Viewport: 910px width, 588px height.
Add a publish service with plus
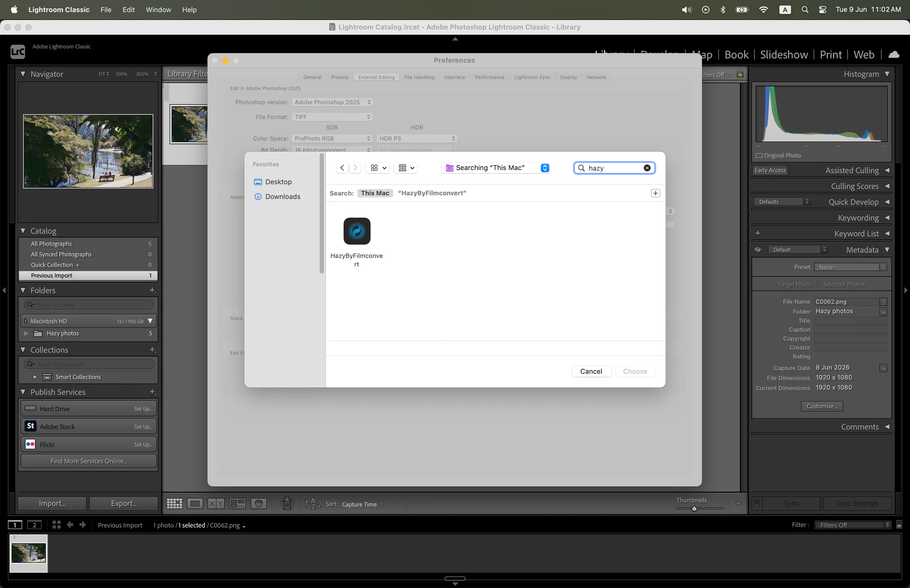click(152, 392)
